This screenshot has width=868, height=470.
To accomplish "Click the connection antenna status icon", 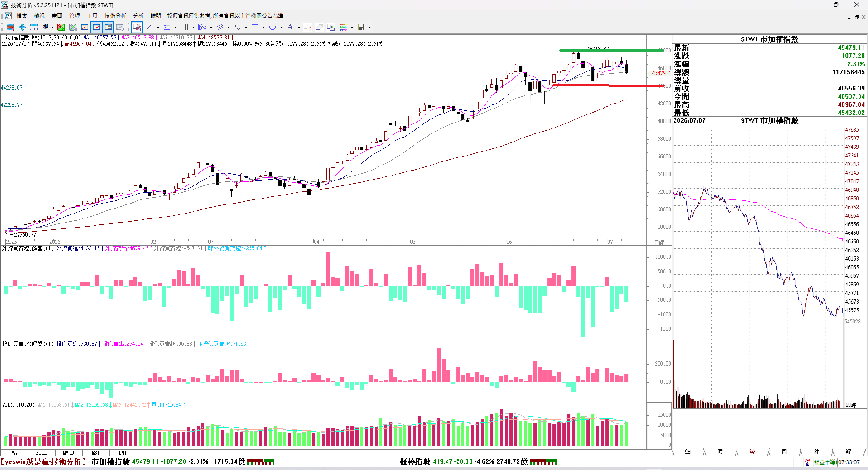I will click(x=807, y=462).
